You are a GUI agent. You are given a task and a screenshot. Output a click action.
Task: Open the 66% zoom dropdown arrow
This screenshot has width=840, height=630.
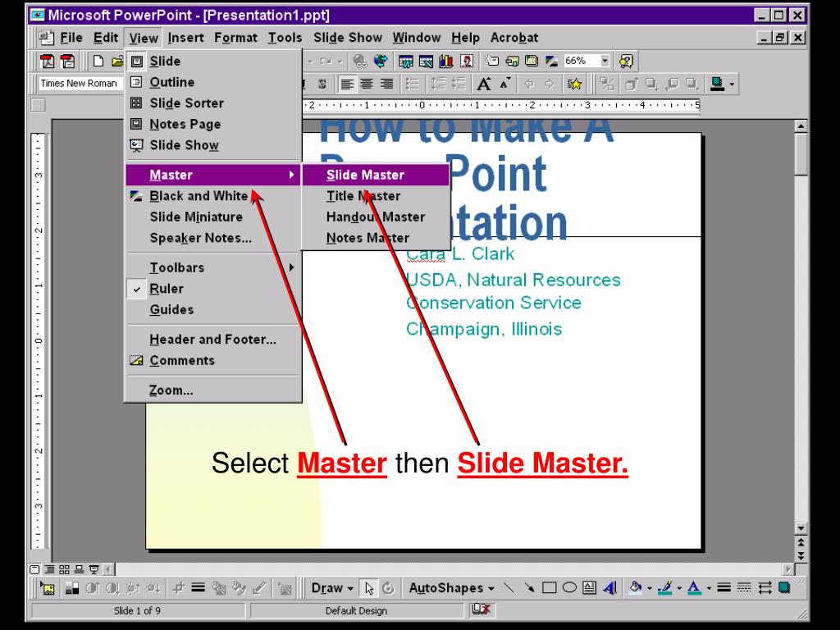[x=605, y=61]
